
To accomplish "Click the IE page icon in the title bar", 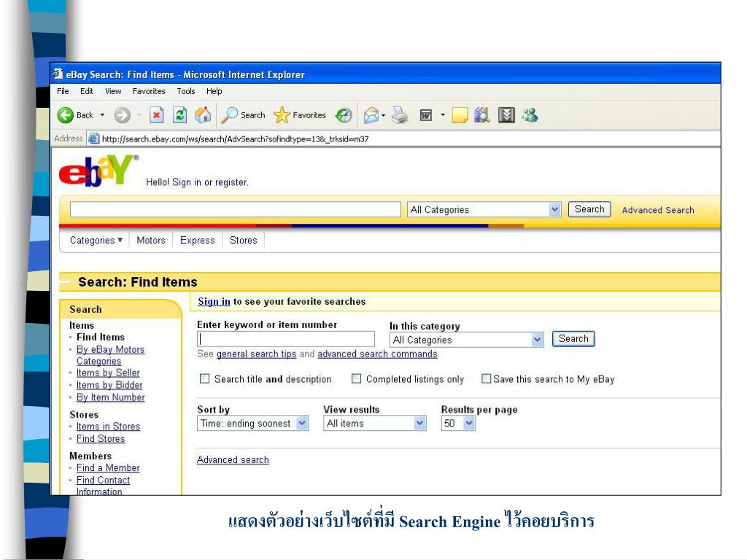I will (x=58, y=74).
